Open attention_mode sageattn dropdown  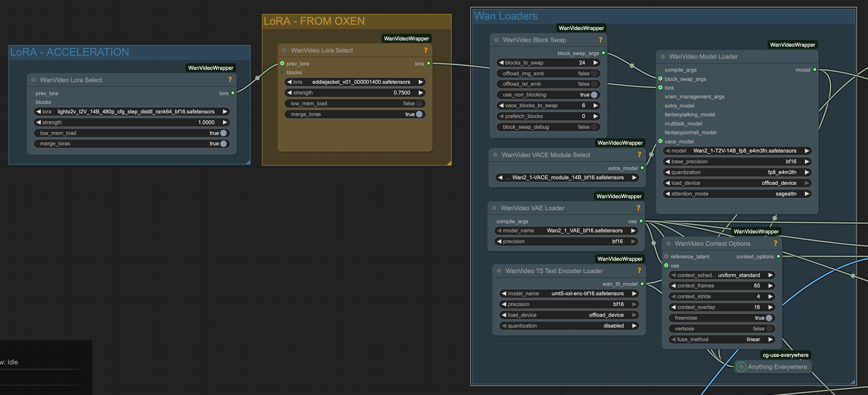(737, 194)
